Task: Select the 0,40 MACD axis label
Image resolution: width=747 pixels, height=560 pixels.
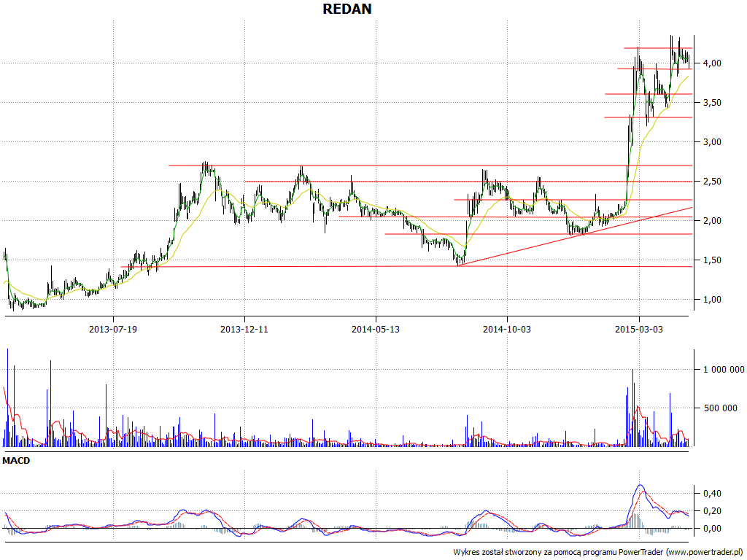Action: click(711, 494)
